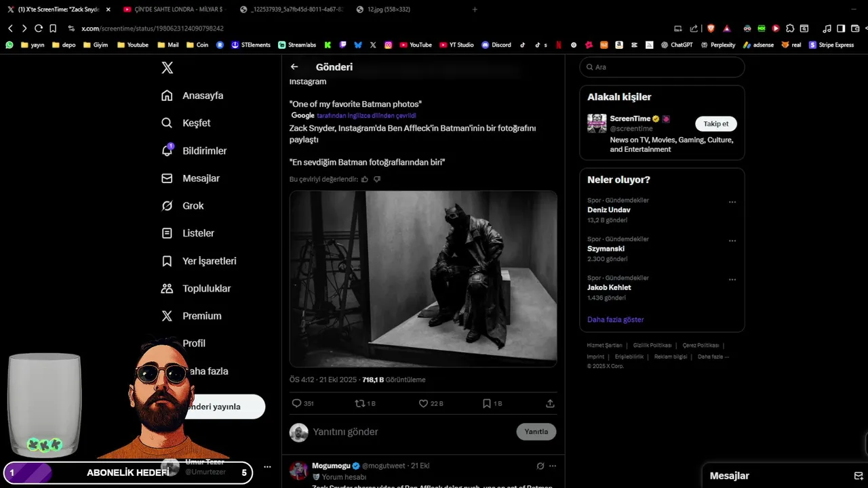Open Mogumogu profile avatar
Viewport: 868px width, 488px height.
coord(299,470)
